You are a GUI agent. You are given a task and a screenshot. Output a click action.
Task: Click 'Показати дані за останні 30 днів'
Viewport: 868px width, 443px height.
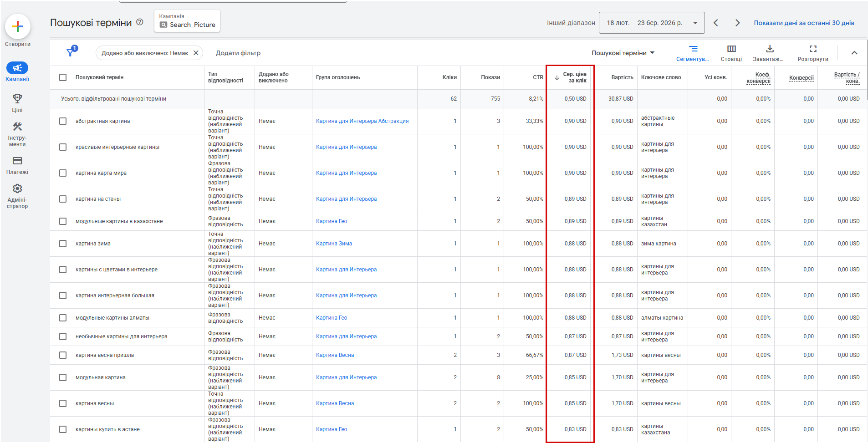point(804,23)
